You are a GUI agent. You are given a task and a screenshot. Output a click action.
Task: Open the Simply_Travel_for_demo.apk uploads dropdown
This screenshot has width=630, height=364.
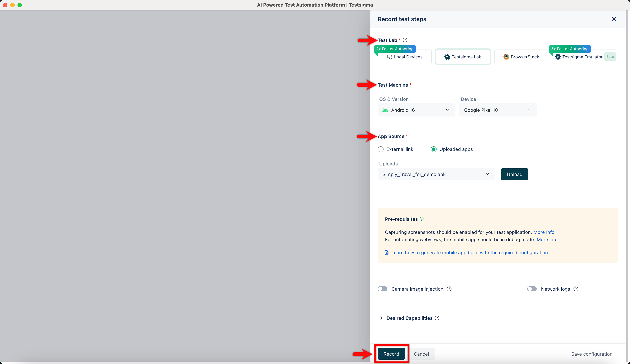[x=436, y=174]
